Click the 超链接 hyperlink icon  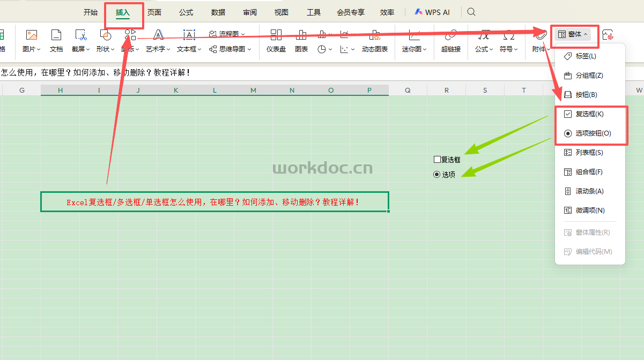(x=451, y=35)
